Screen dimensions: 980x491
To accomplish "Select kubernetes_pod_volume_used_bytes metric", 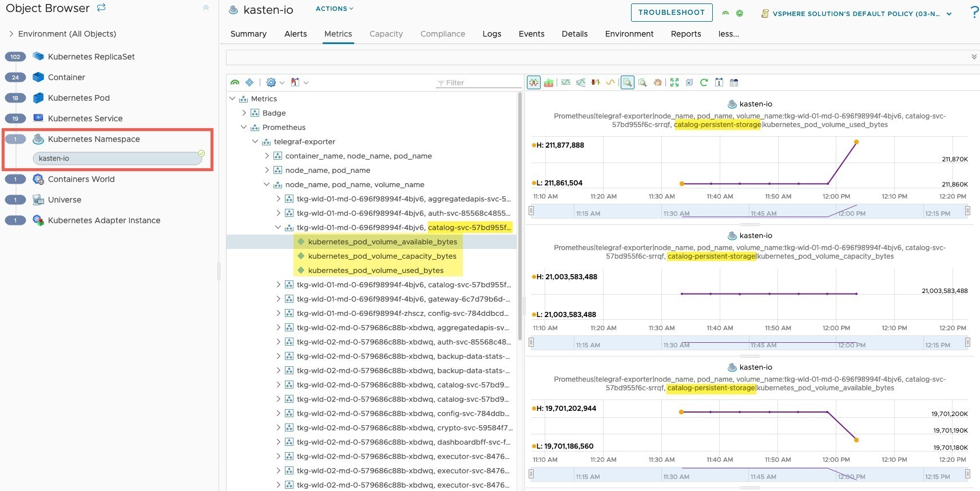I will pos(376,270).
